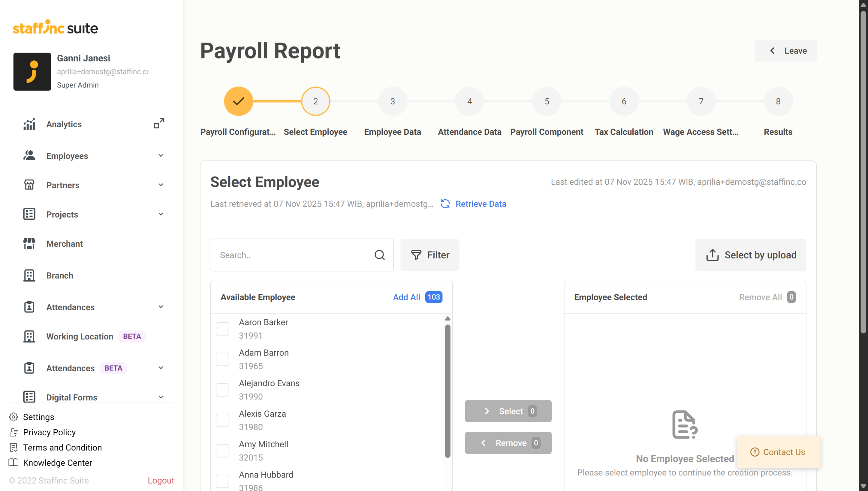Tick the Alejandro Evans checkbox
This screenshot has width=868, height=491.
(x=222, y=390)
